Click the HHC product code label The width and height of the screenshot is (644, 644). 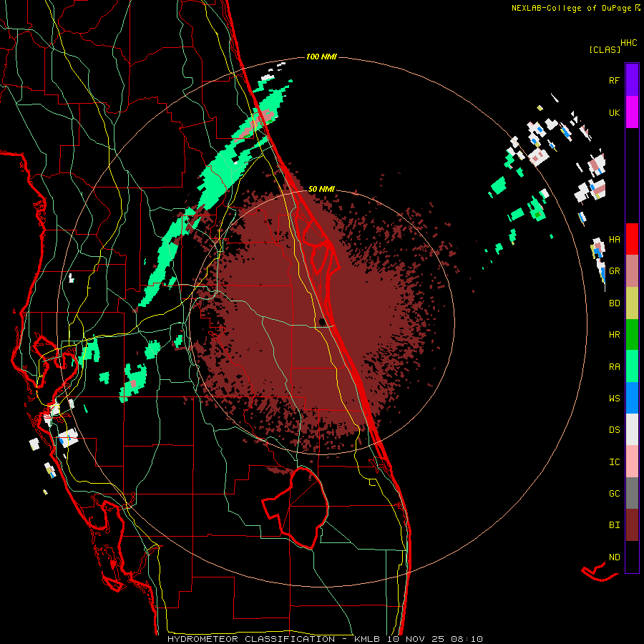(x=628, y=43)
